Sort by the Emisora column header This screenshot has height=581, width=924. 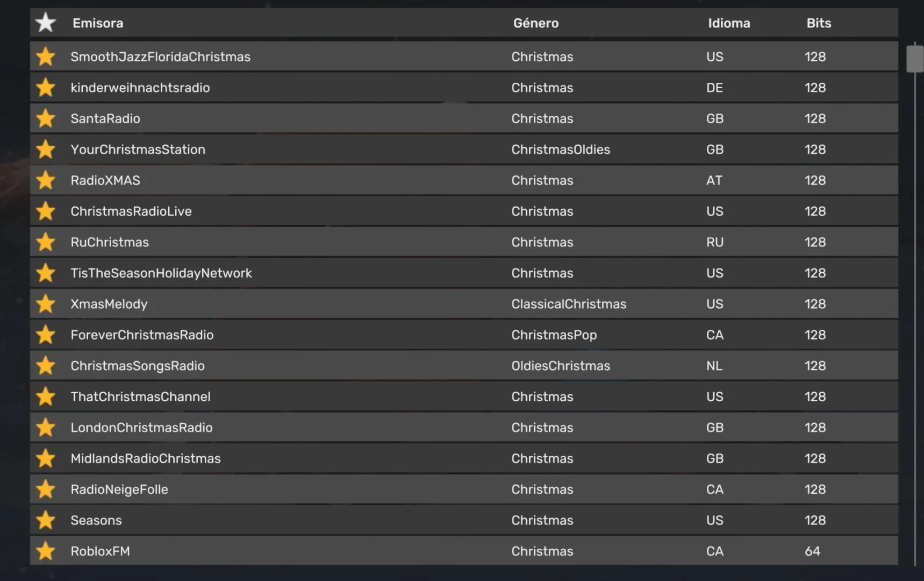click(x=98, y=23)
